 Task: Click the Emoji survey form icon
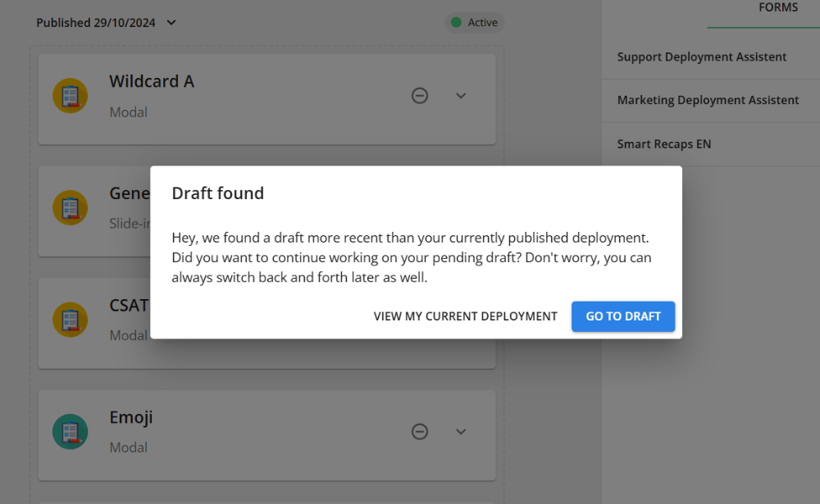coord(71,431)
